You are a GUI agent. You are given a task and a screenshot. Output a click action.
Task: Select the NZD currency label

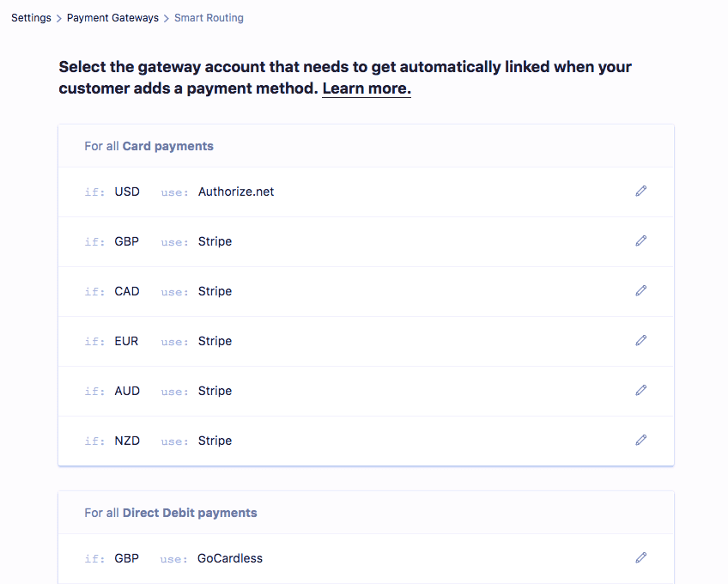point(127,441)
